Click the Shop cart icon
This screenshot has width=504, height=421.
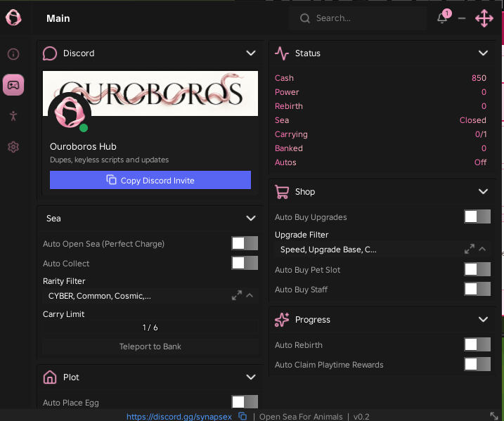click(282, 192)
